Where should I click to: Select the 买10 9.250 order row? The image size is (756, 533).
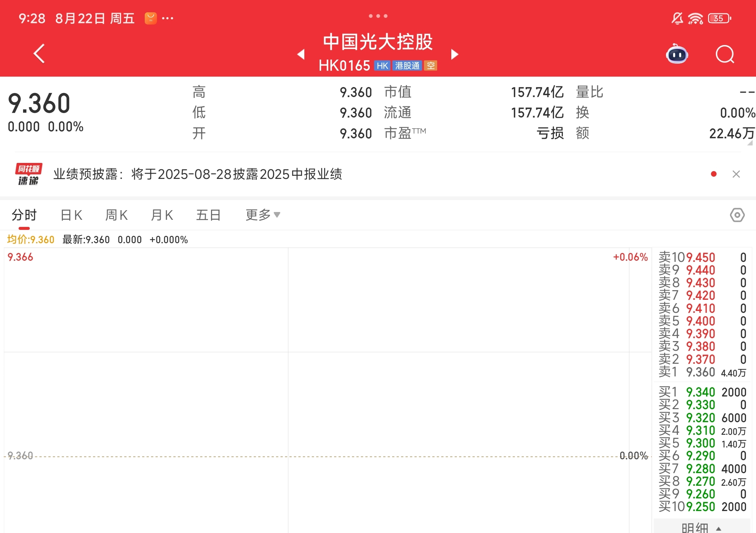(x=702, y=507)
